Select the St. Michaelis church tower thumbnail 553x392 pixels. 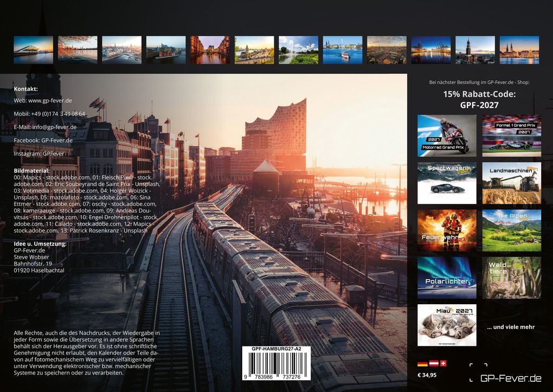[475, 50]
